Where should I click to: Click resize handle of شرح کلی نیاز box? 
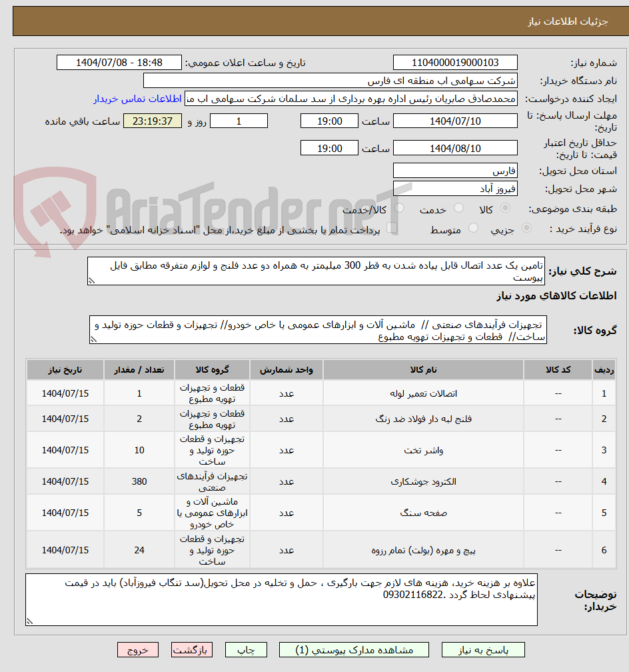[91, 281]
